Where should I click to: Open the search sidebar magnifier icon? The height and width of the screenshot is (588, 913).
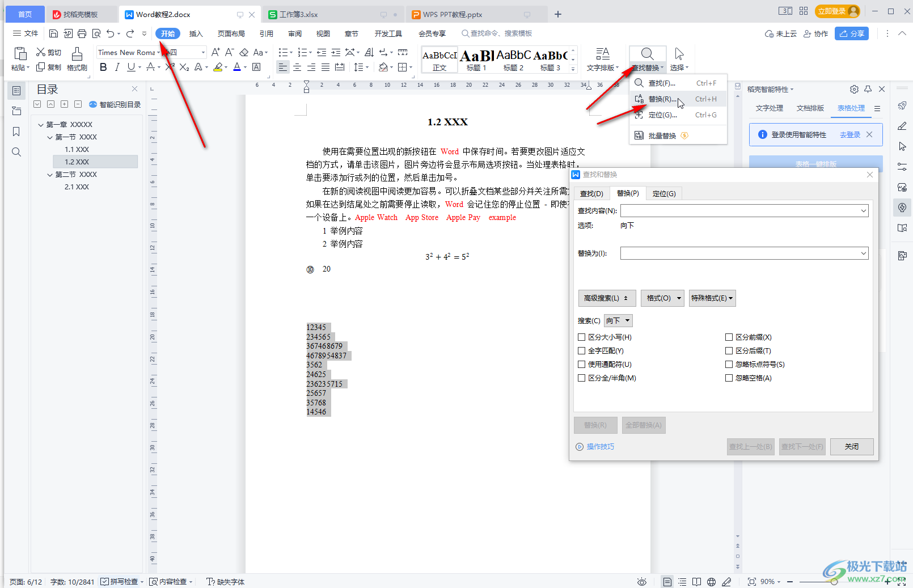16,152
